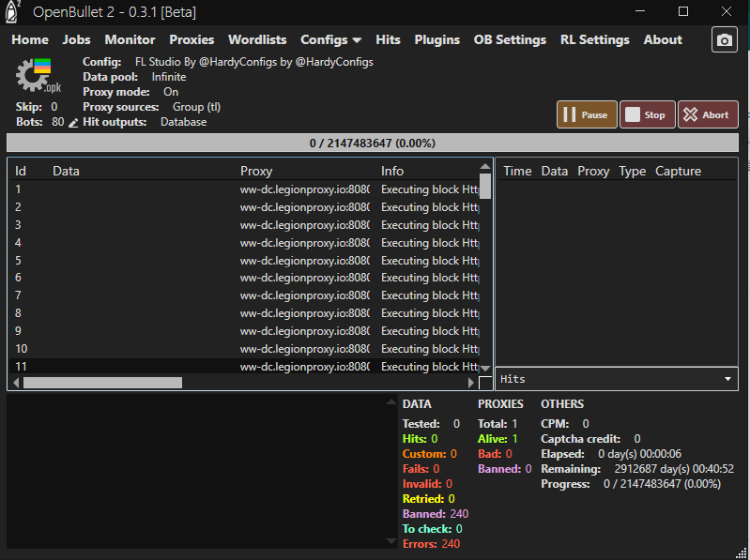
Task: Click the hits Time column header
Action: (517, 171)
